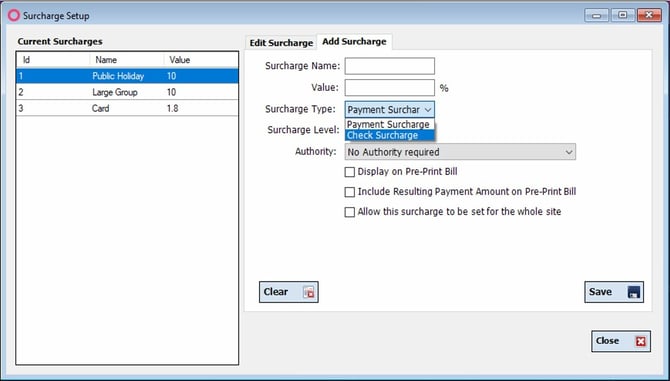
Task: Click the red X icon on Close
Action: (x=640, y=341)
